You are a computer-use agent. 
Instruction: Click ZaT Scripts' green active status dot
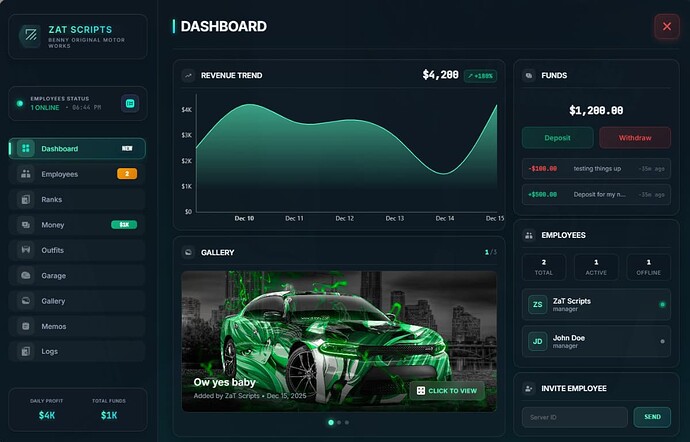[662, 304]
